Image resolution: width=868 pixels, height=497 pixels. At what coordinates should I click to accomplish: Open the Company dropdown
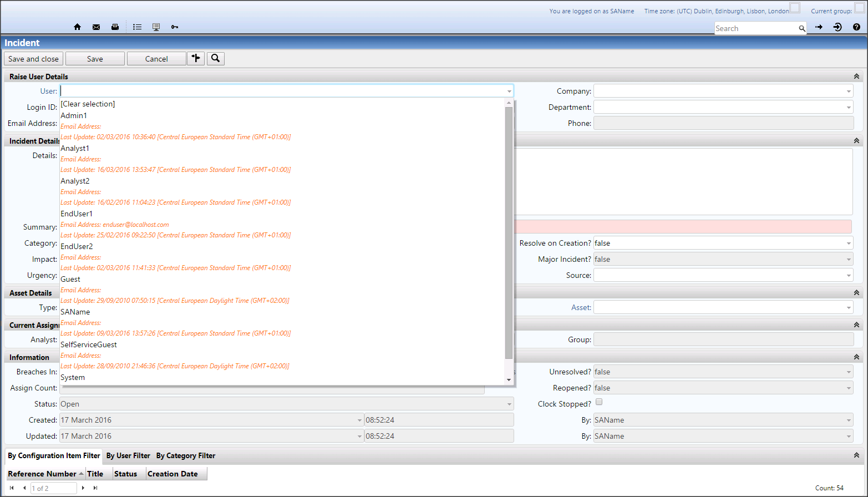tap(723, 91)
